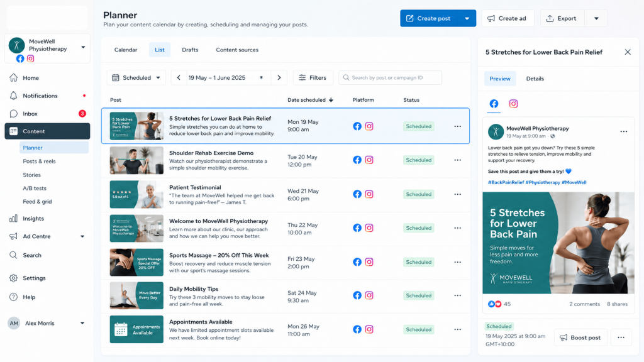The image size is (644, 362).
Task: Select Planner in the Content submenu
Action: [54, 147]
